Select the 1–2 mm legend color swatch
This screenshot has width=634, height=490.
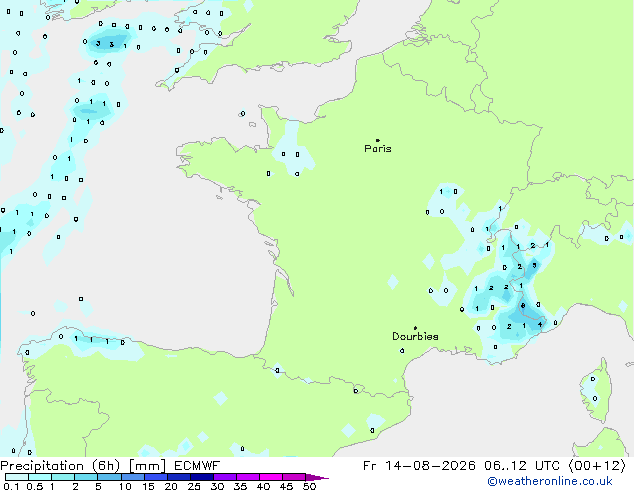(x=63, y=477)
